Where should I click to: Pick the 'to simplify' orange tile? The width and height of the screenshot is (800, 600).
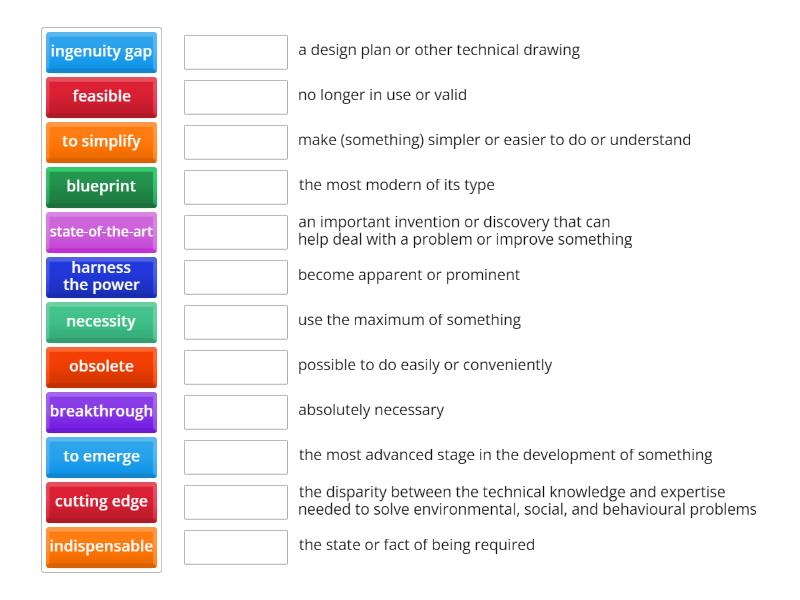101,142
